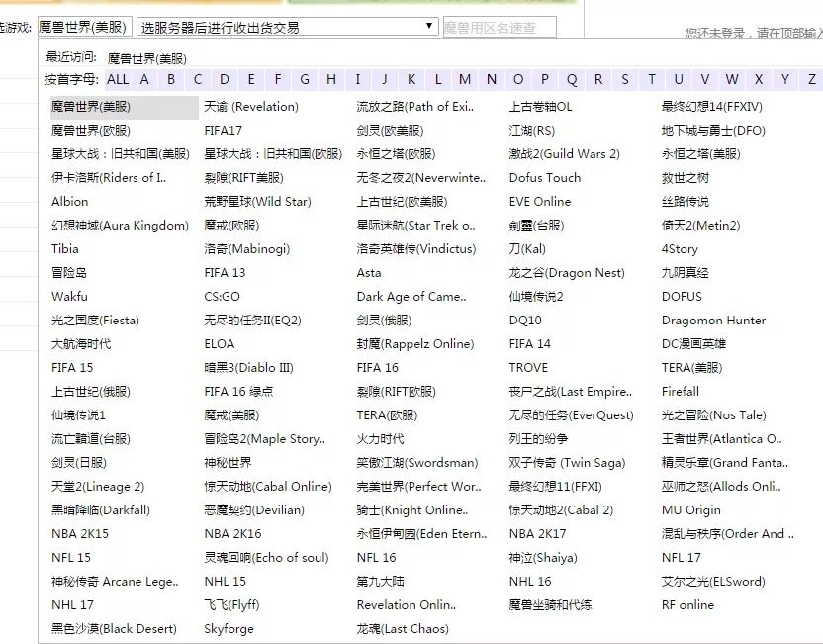Choose 恶魔契约(Devilian) game
The height and width of the screenshot is (644, 823).
tap(254, 510)
